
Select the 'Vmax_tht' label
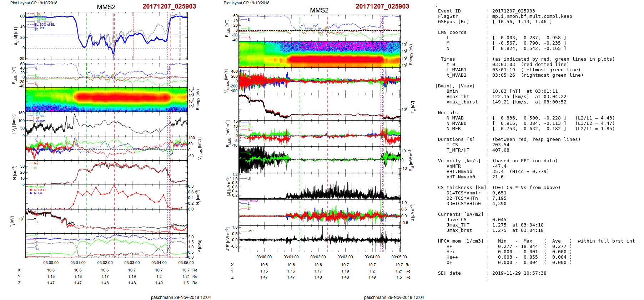pos(458,97)
